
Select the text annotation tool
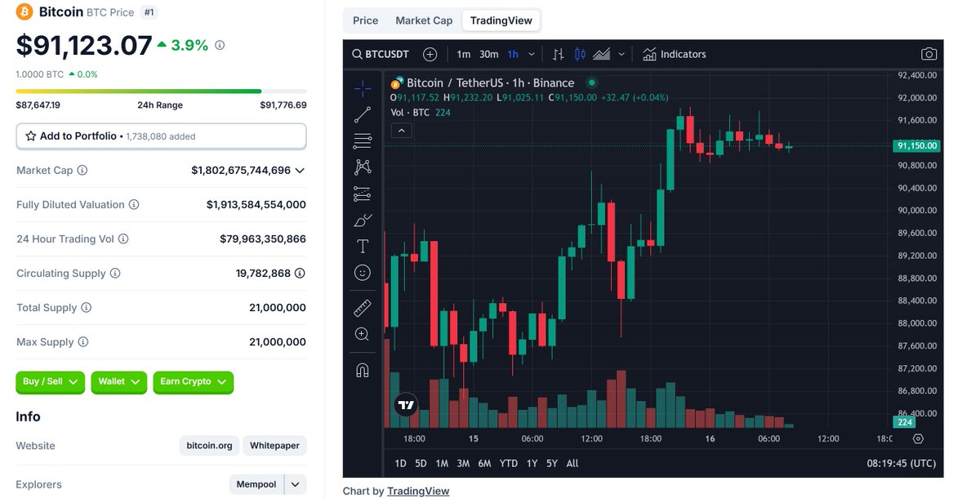pos(363,246)
